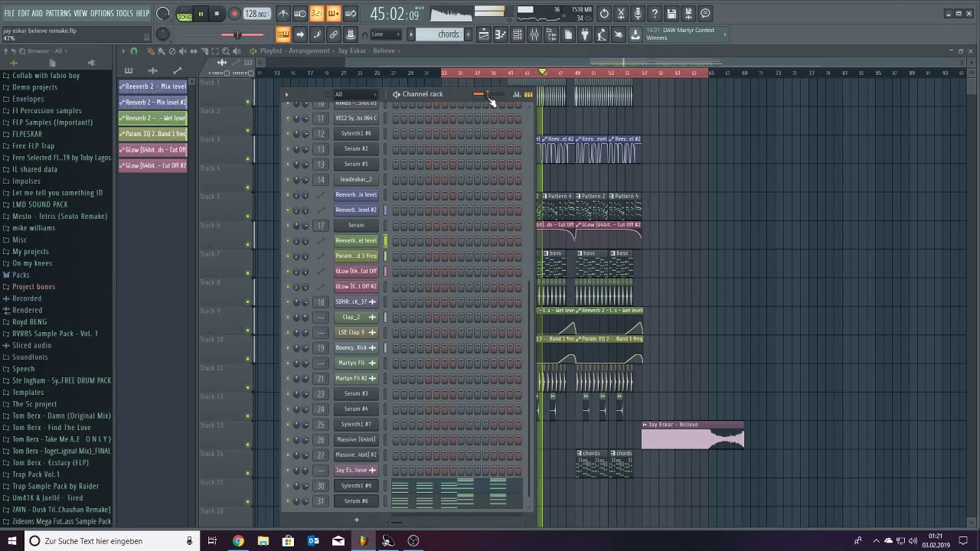Open the PATTERNS menu
Viewport: 980px width, 551px height.
[x=58, y=14]
